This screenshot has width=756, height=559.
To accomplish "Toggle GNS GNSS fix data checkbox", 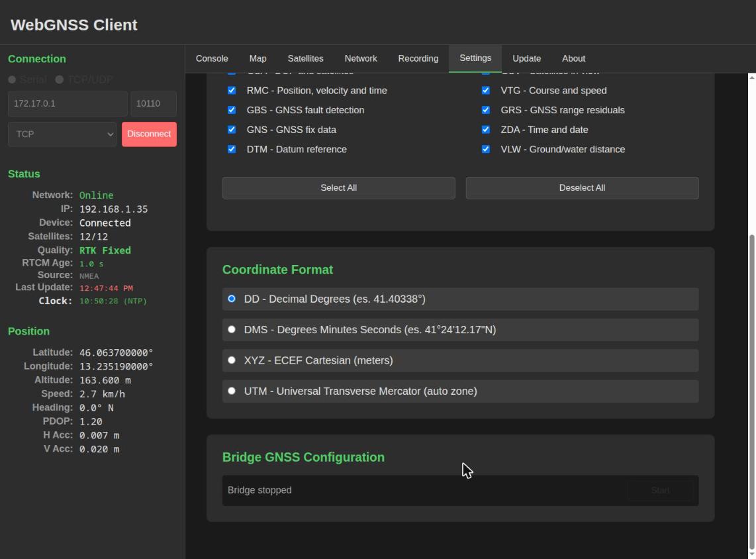I will 232,130.
